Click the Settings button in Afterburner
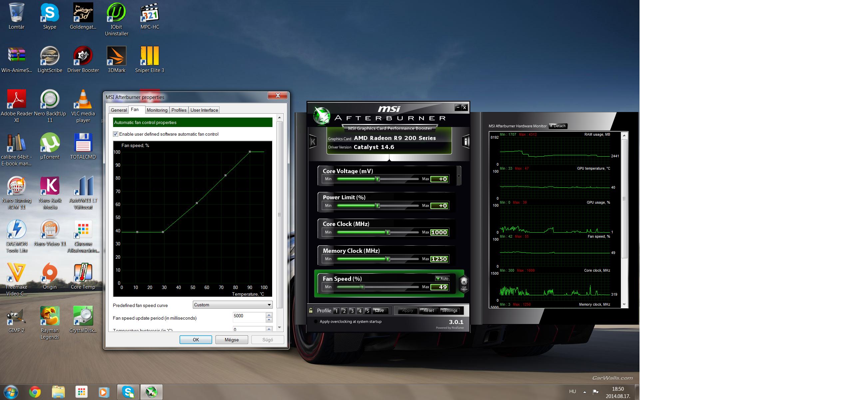The width and height of the screenshot is (868, 400). click(x=450, y=310)
